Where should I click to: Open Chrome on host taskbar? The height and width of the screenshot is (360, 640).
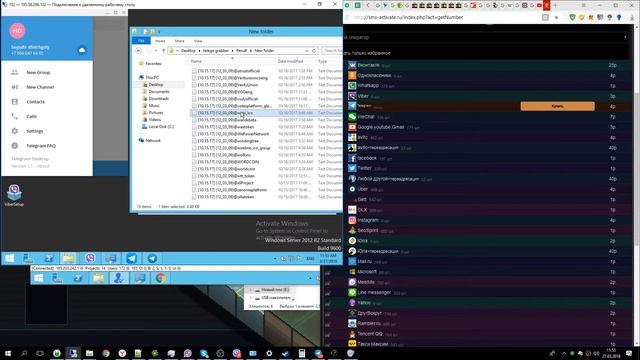(106, 353)
